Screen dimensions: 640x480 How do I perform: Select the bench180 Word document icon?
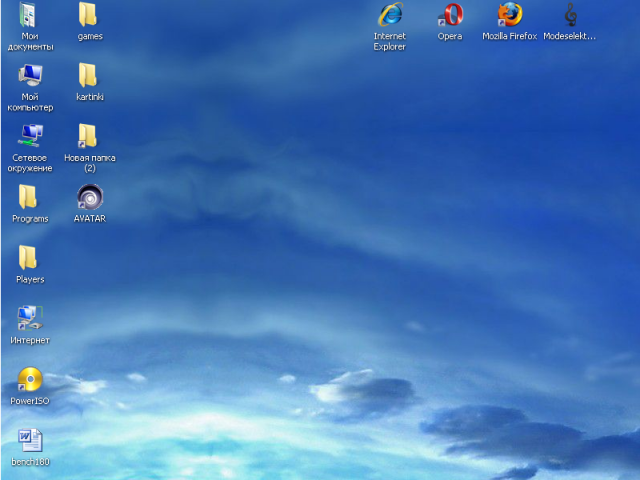[x=30, y=440]
